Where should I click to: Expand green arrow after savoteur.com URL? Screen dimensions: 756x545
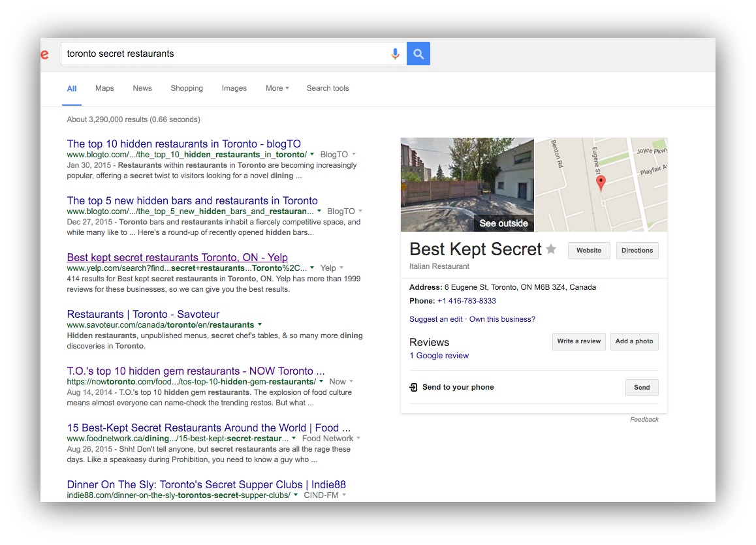[x=260, y=324]
